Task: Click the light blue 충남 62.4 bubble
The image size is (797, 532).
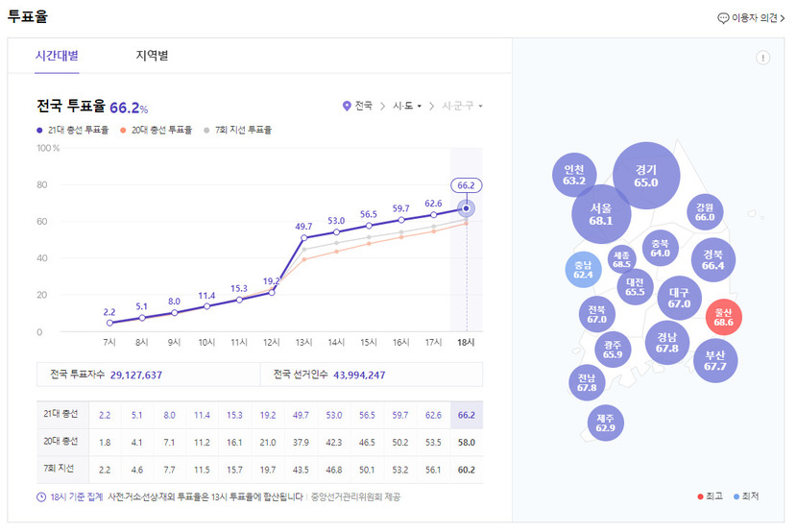Action: [583, 270]
